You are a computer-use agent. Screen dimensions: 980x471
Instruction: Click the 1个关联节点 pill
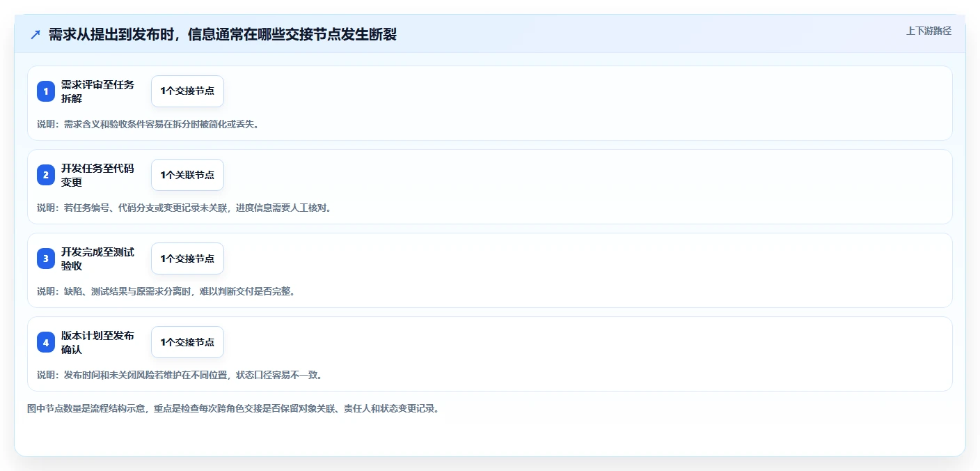pyautogui.click(x=187, y=175)
